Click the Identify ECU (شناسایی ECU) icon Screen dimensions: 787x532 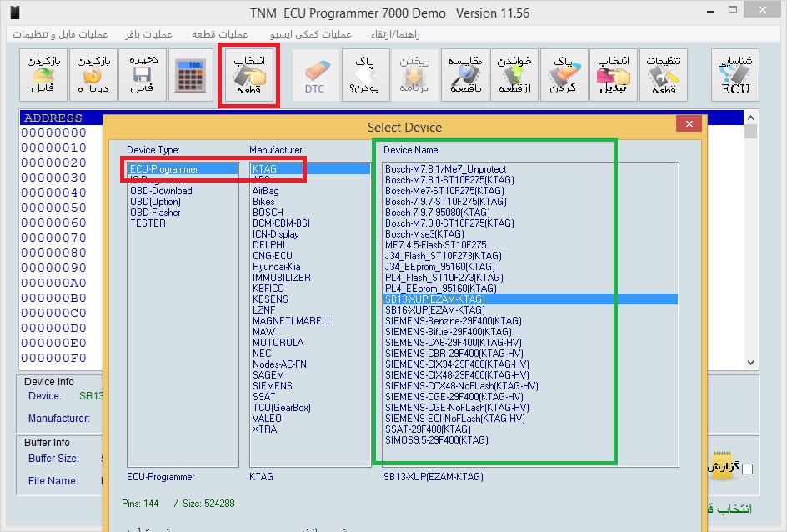(734, 75)
